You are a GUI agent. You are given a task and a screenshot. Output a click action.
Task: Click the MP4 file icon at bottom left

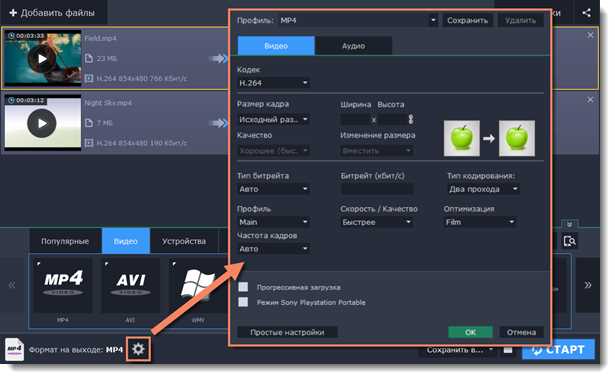point(14,349)
